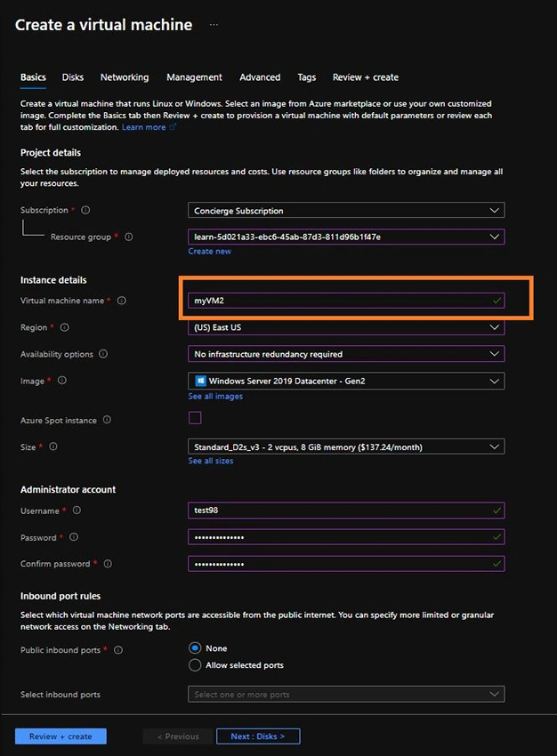Open the Size dropdown Standard_D2s_v3

pyautogui.click(x=346, y=446)
